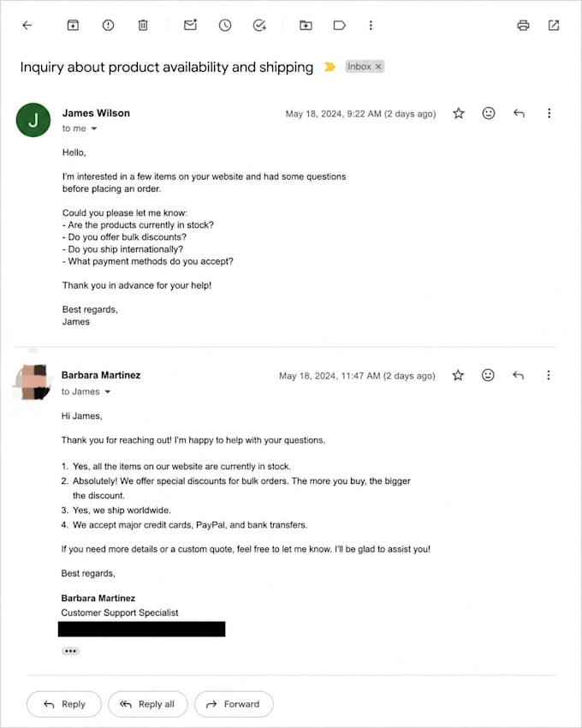The image size is (582, 728).
Task: Open more options for Barbara's message
Action: coord(548,375)
